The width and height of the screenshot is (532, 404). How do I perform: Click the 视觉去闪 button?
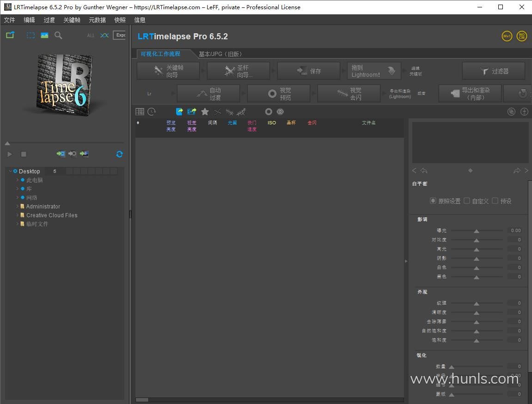(x=349, y=94)
